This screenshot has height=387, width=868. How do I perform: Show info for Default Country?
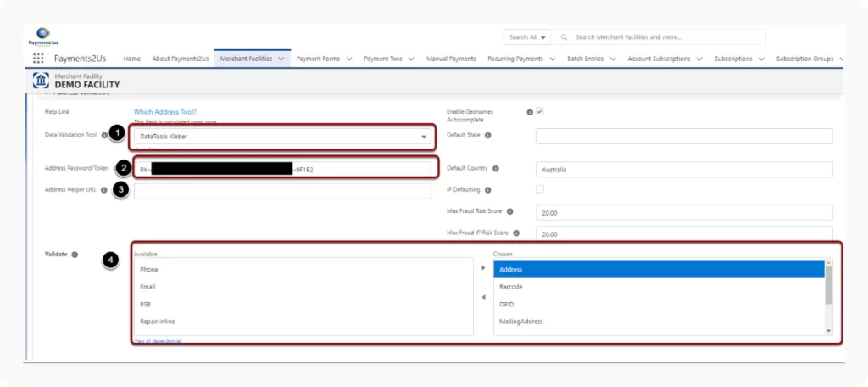[495, 169]
